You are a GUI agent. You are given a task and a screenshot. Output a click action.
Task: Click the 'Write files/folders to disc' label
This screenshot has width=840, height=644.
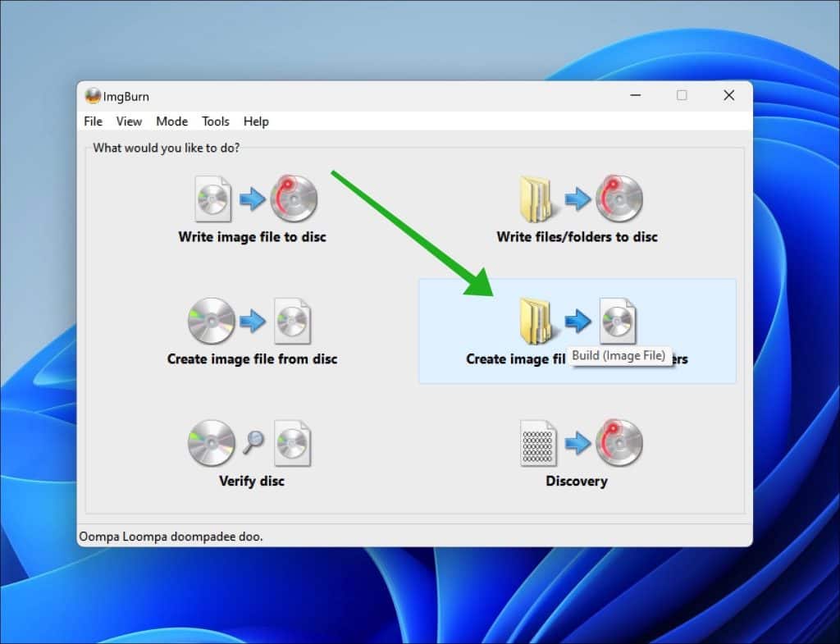tap(577, 237)
